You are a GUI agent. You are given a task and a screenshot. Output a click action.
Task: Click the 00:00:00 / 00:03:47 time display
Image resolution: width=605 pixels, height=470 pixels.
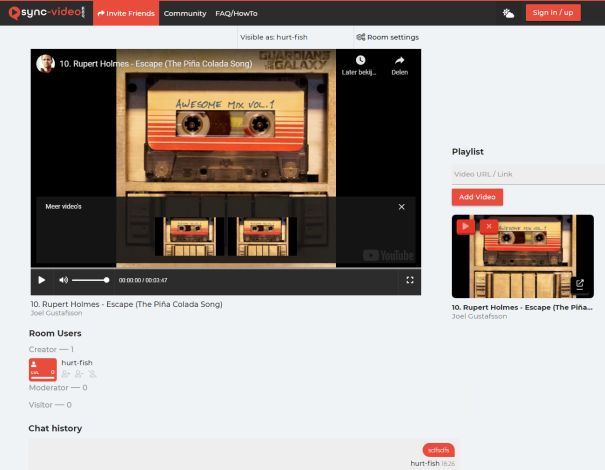pos(143,280)
